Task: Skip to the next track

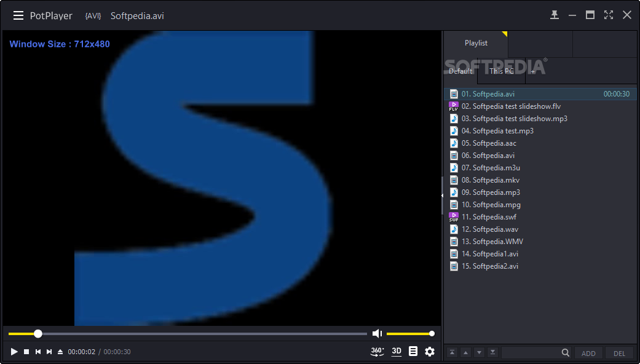Action: point(49,351)
